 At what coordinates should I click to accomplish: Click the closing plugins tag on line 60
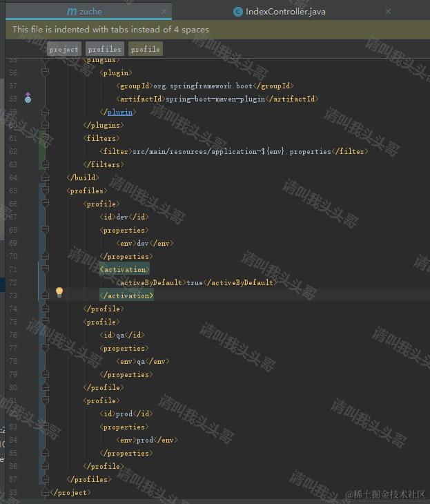tap(103, 125)
